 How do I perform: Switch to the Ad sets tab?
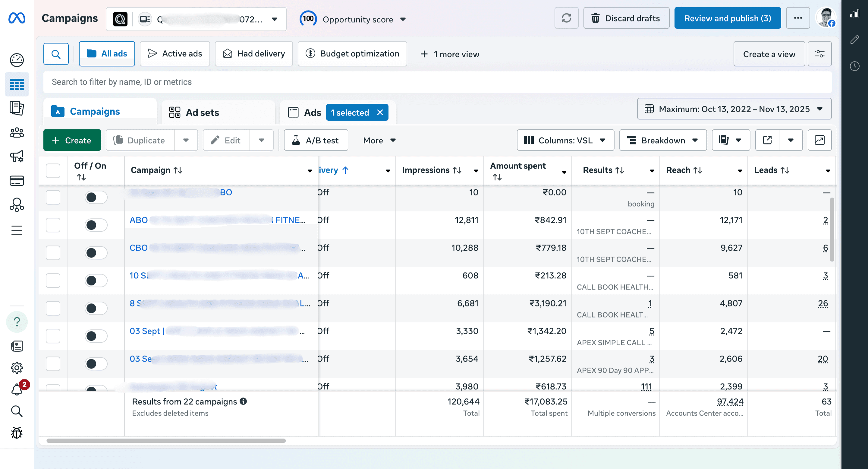[202, 112]
